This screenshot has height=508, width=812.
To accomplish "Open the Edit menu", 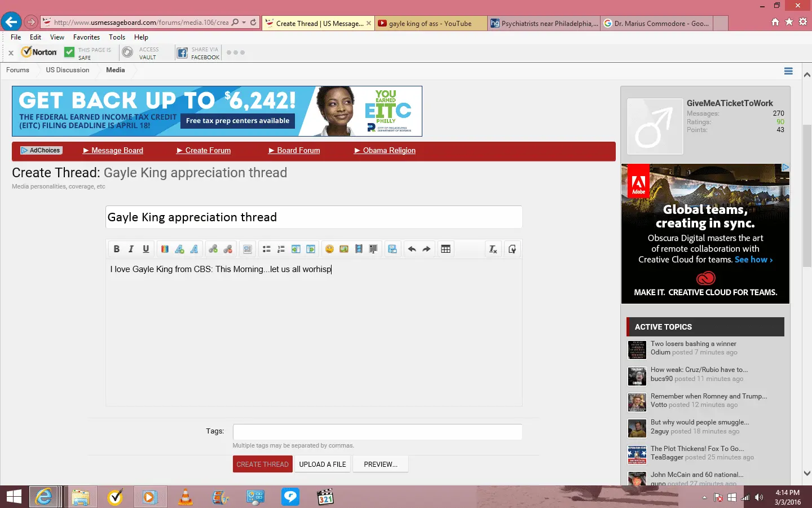I will [36, 37].
